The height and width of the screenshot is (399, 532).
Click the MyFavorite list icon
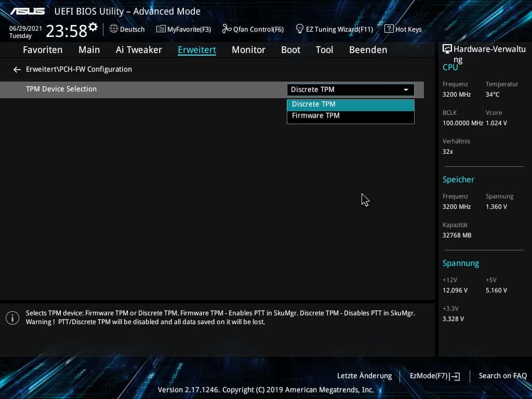[x=161, y=29]
